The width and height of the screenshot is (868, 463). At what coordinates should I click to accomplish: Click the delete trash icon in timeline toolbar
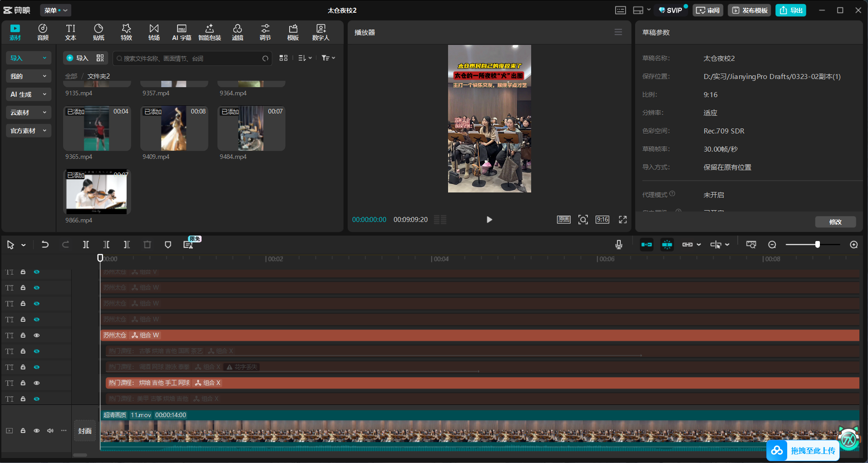coord(147,245)
